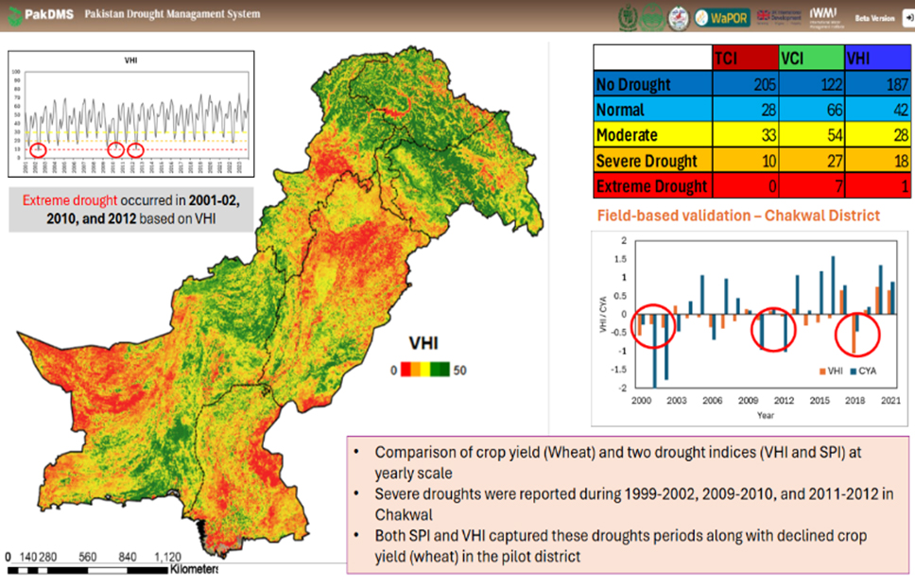Click the Severe Drought row label
Image resolution: width=915 pixels, height=588 pixels.
tap(647, 160)
